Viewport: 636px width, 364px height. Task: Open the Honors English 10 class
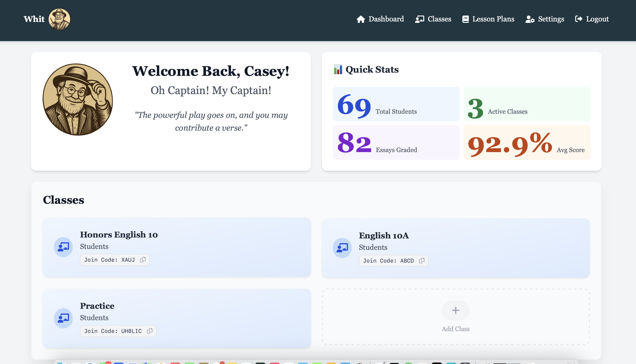pos(119,235)
